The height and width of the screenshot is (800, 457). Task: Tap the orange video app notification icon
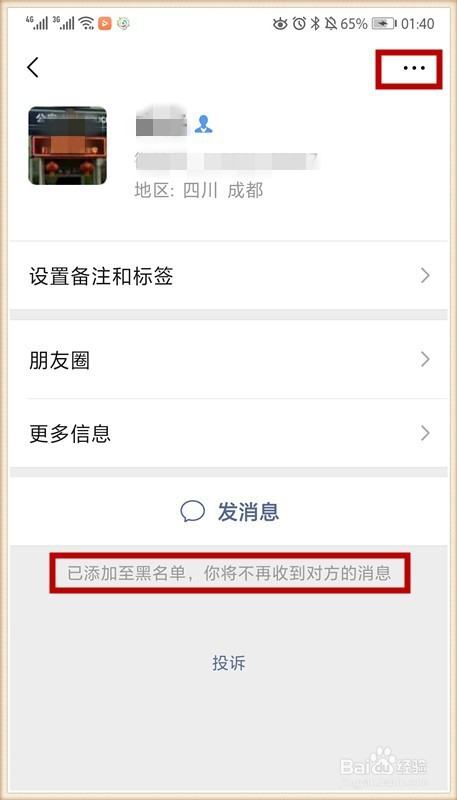click(105, 23)
